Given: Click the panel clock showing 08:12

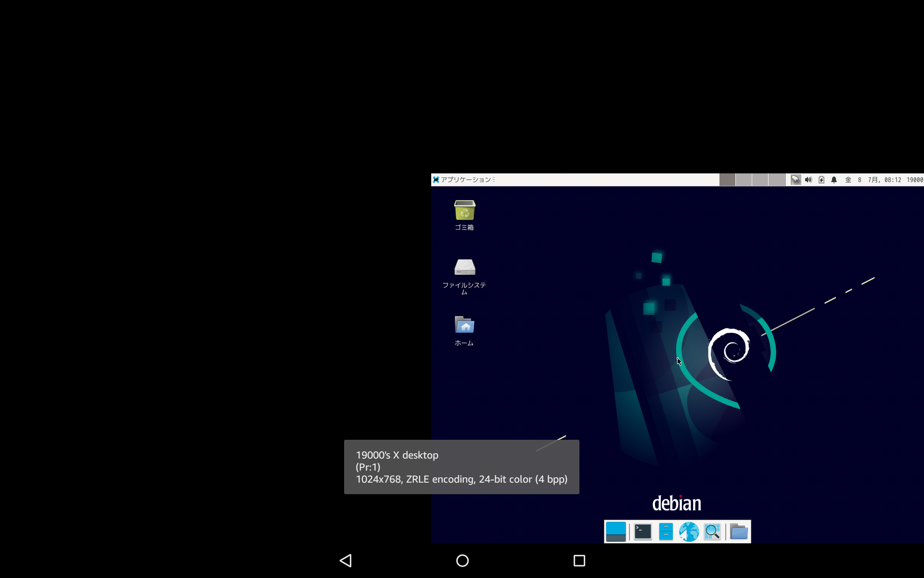Looking at the screenshot, I should tap(873, 180).
